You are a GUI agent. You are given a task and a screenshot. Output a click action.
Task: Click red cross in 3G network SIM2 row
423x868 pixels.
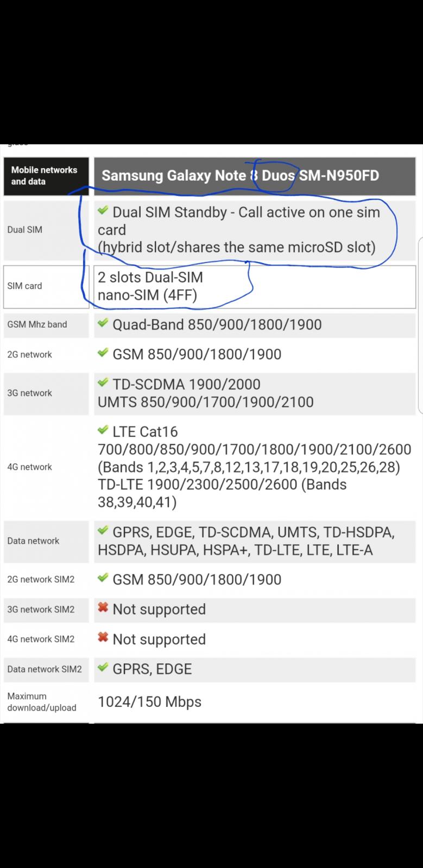[x=103, y=608]
